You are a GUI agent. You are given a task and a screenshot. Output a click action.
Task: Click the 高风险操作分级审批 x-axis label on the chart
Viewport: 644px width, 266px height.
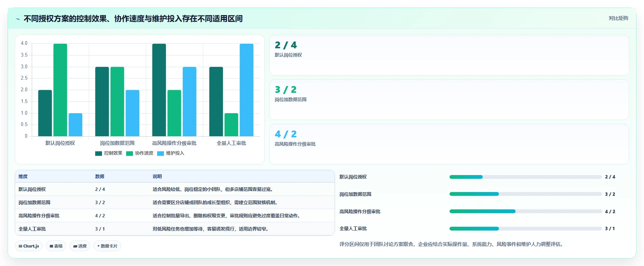pyautogui.click(x=174, y=143)
